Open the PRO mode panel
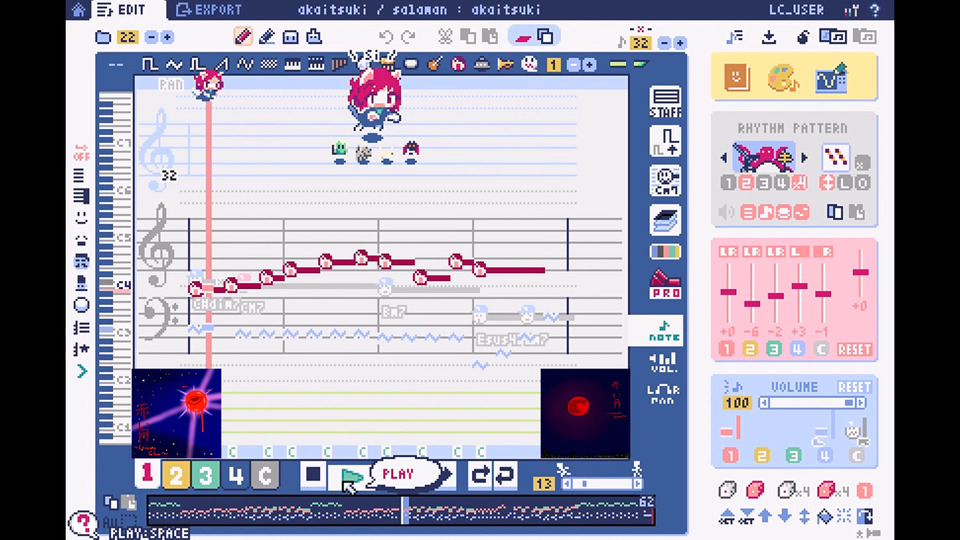 pyautogui.click(x=666, y=284)
